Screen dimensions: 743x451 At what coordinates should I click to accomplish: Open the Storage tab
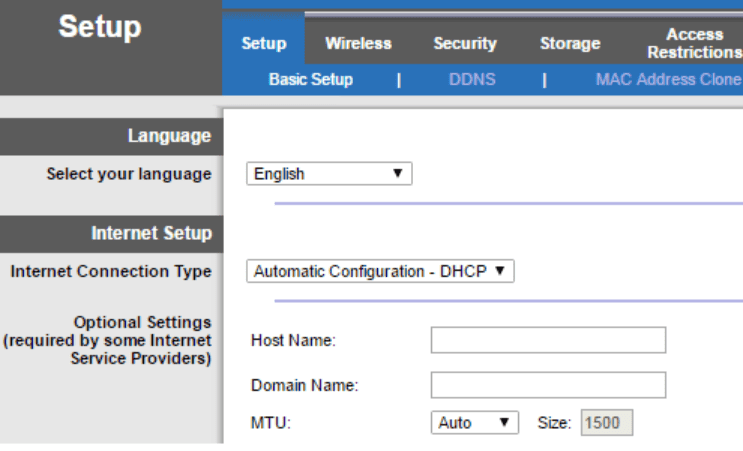coord(570,43)
